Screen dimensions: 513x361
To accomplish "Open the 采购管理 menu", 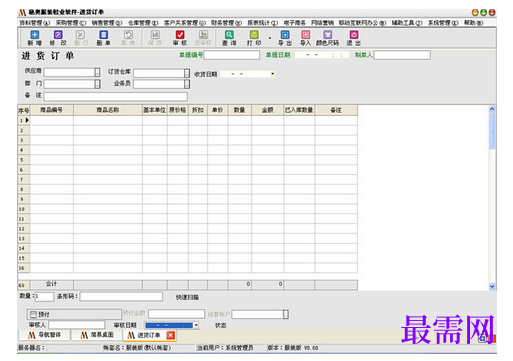I will click(71, 23).
